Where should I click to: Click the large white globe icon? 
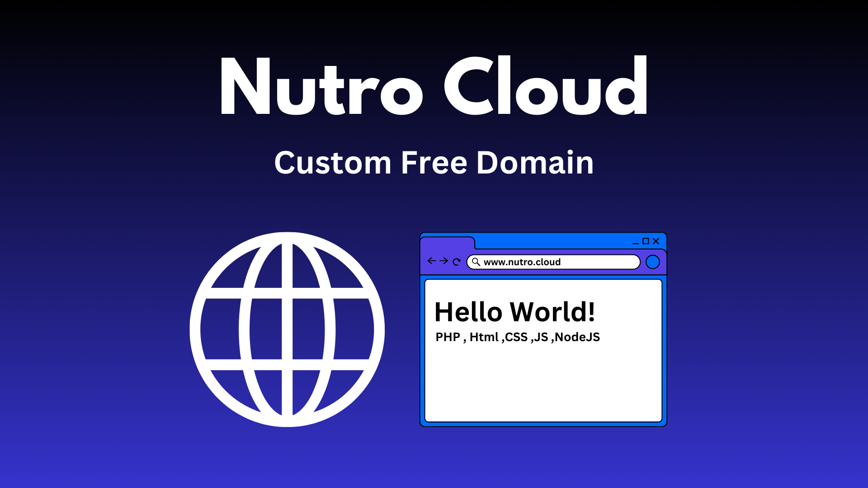pyautogui.click(x=287, y=329)
